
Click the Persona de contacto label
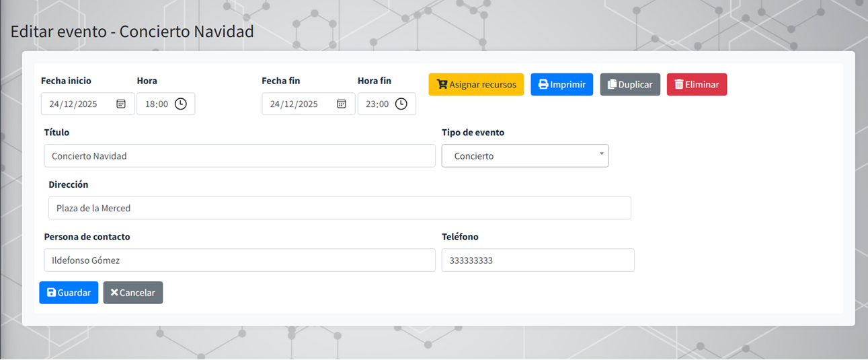point(87,237)
